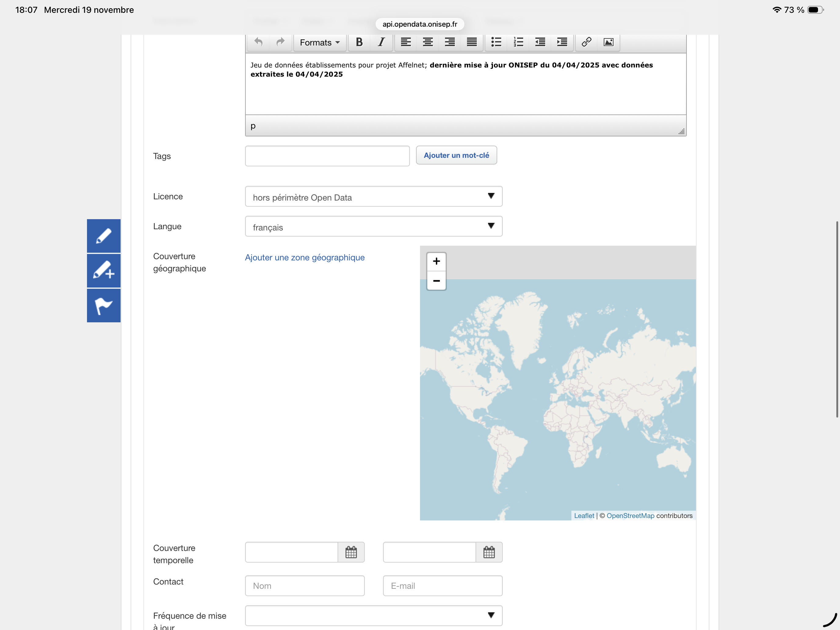Toggle bold formatting in the editor
This screenshot has width=840, height=630.
click(359, 42)
